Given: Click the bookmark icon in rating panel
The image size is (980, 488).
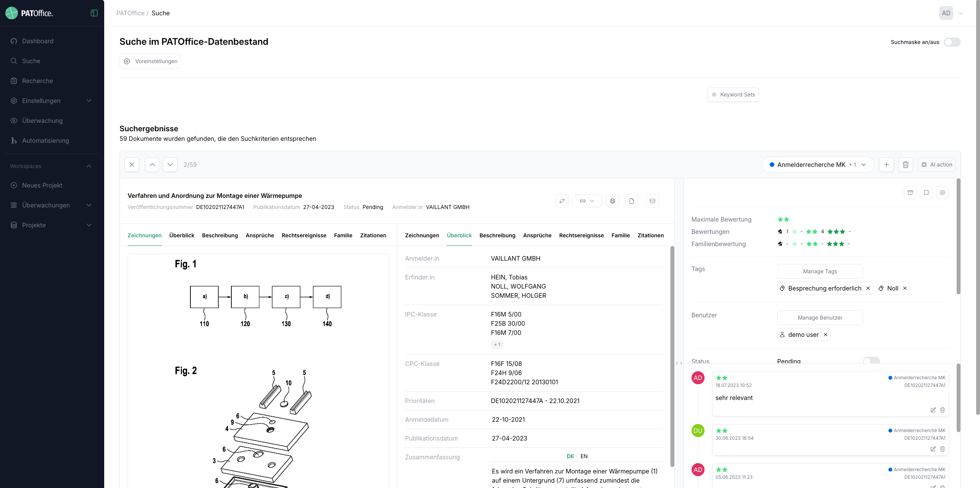Looking at the screenshot, I should pos(926,193).
